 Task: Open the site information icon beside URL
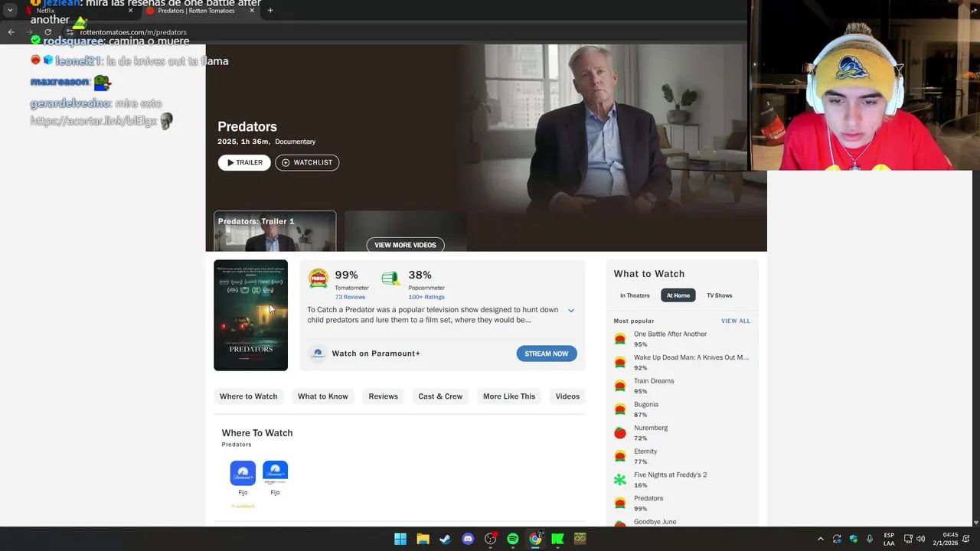(70, 32)
